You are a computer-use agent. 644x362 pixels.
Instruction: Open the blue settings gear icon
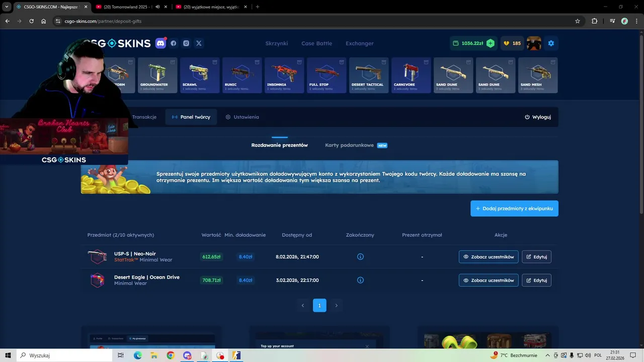tap(551, 43)
